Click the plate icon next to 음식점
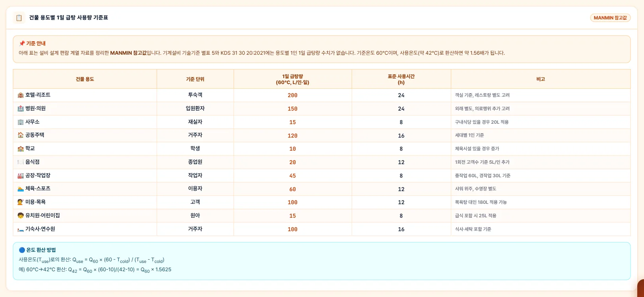 tap(21, 162)
